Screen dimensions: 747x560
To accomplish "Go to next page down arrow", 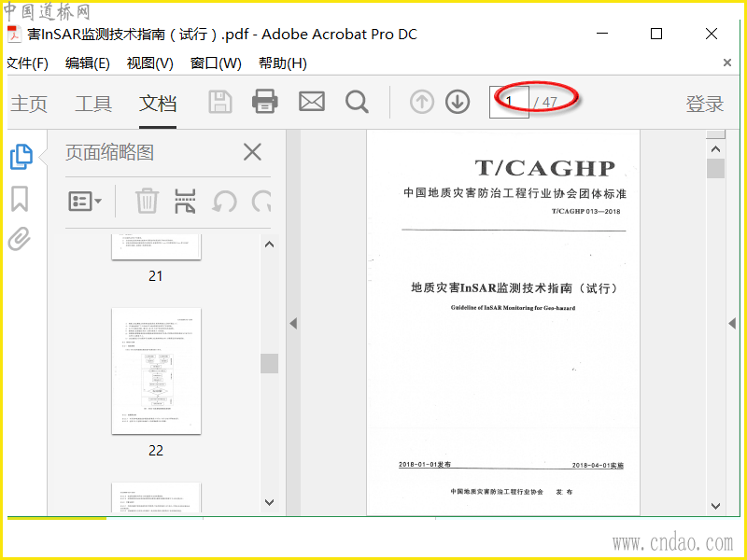I will click(458, 102).
